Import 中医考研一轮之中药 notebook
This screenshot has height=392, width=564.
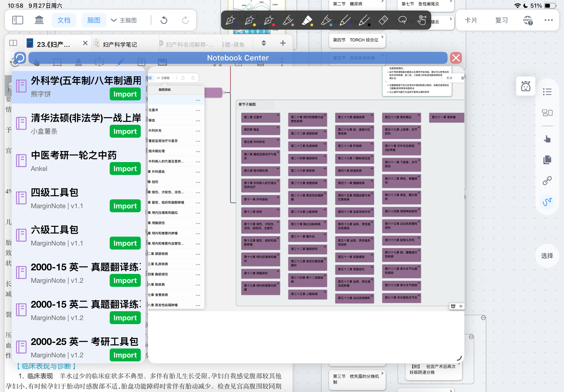click(125, 169)
